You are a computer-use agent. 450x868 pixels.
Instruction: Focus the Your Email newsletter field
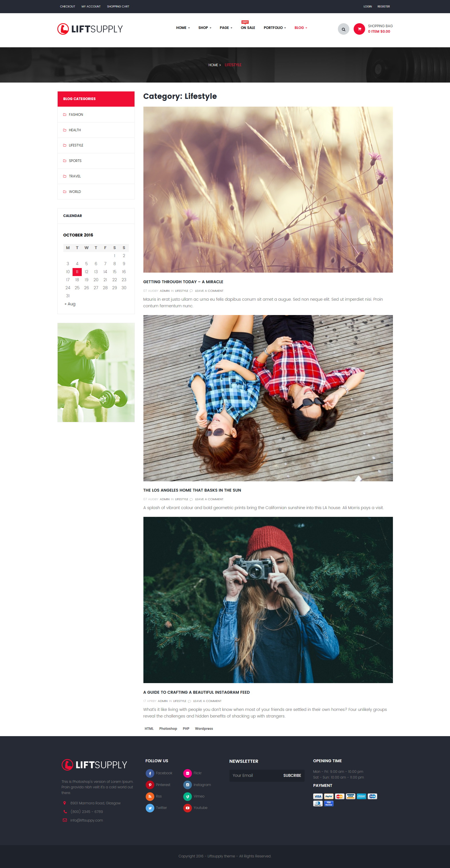pyautogui.click(x=255, y=775)
